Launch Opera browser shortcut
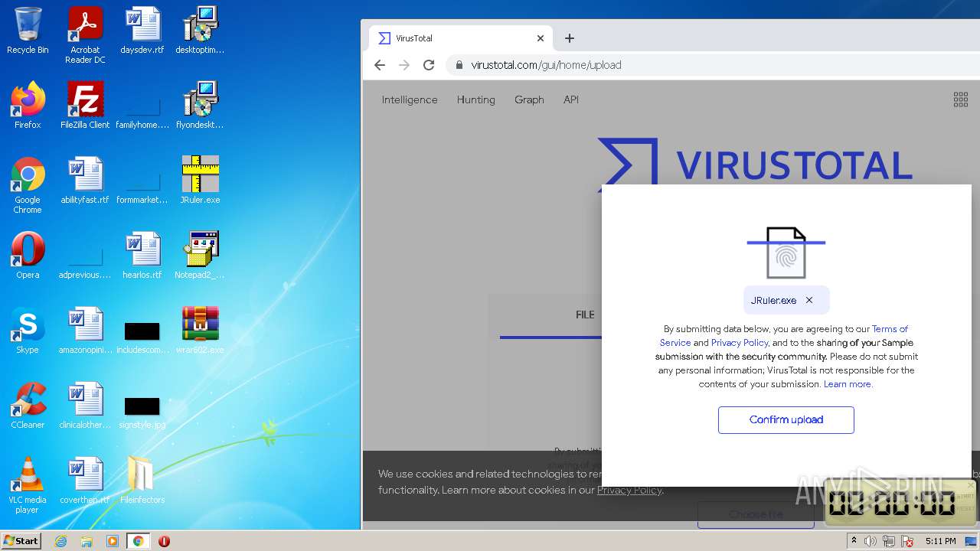 coord(28,256)
